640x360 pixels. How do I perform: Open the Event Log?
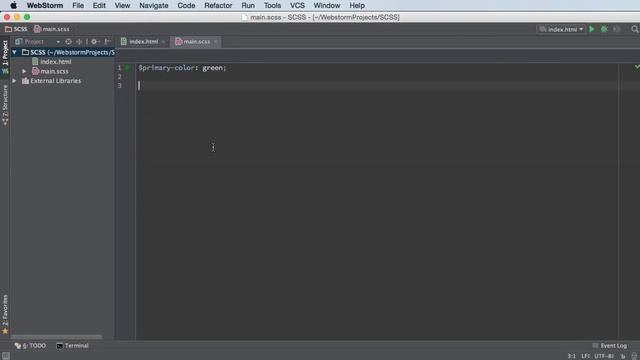point(610,346)
